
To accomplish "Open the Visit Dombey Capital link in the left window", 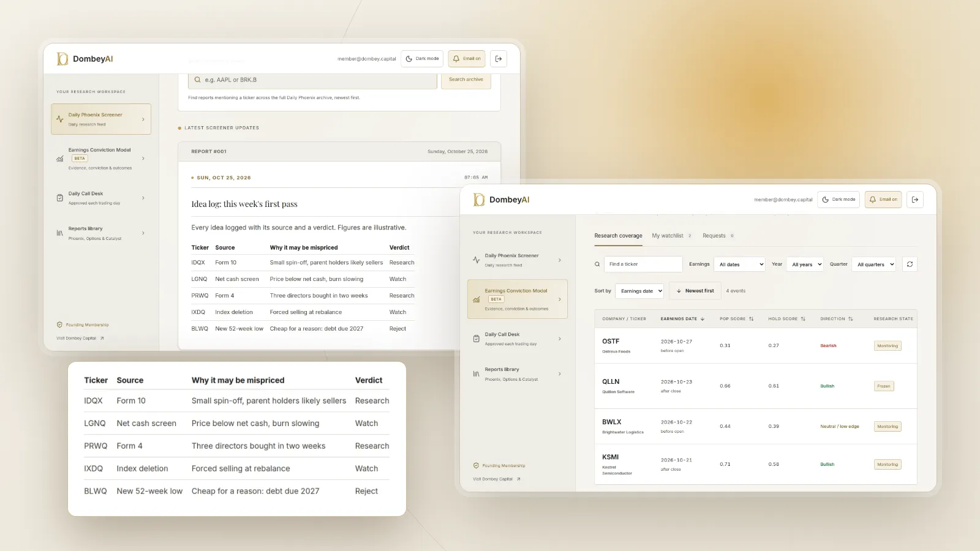I will 80,339.
